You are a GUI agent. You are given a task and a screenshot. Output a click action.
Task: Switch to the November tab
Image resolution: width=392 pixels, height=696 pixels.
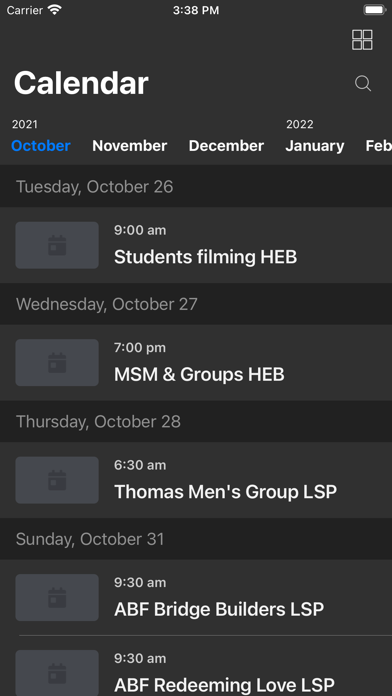pyautogui.click(x=130, y=146)
